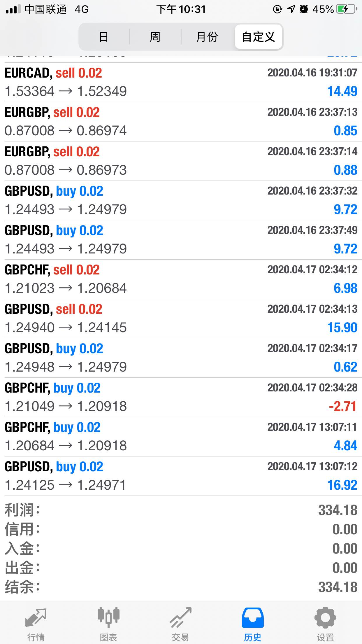Open the Chart (图表) candlestick icon
362x644 pixels.
pyautogui.click(x=108, y=617)
